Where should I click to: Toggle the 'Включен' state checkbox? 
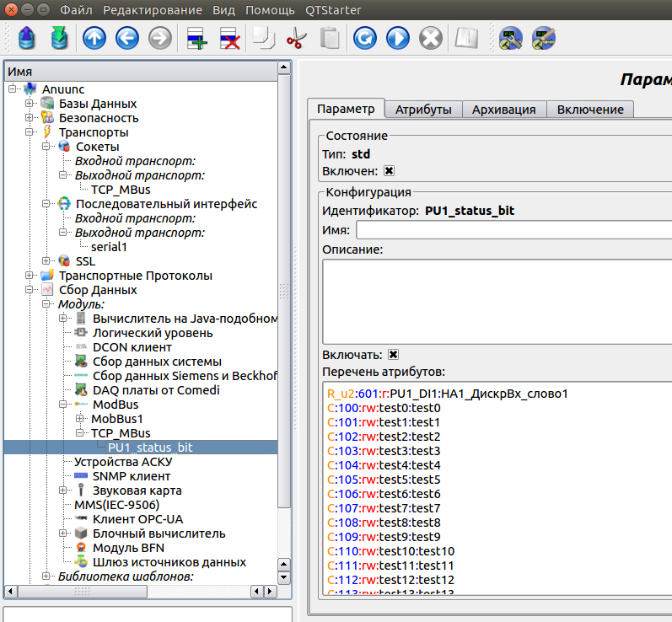click(390, 171)
